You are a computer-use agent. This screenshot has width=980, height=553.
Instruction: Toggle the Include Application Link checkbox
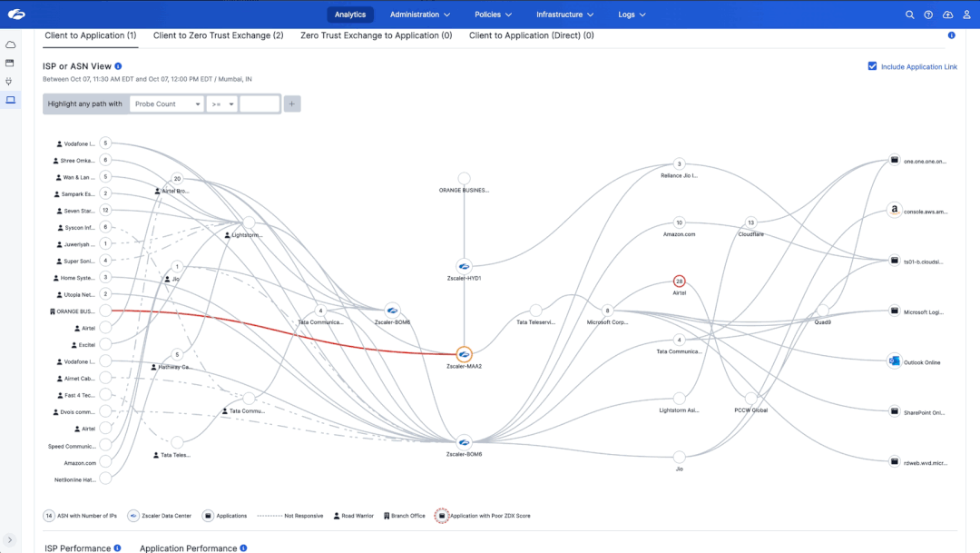[x=872, y=65]
